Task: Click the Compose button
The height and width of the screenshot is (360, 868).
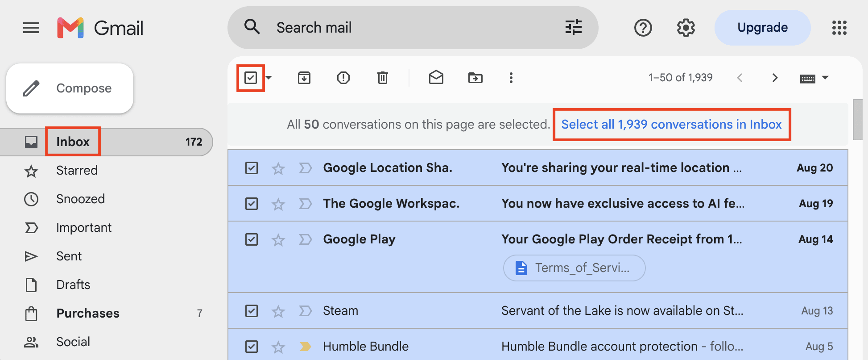Action: point(70,88)
